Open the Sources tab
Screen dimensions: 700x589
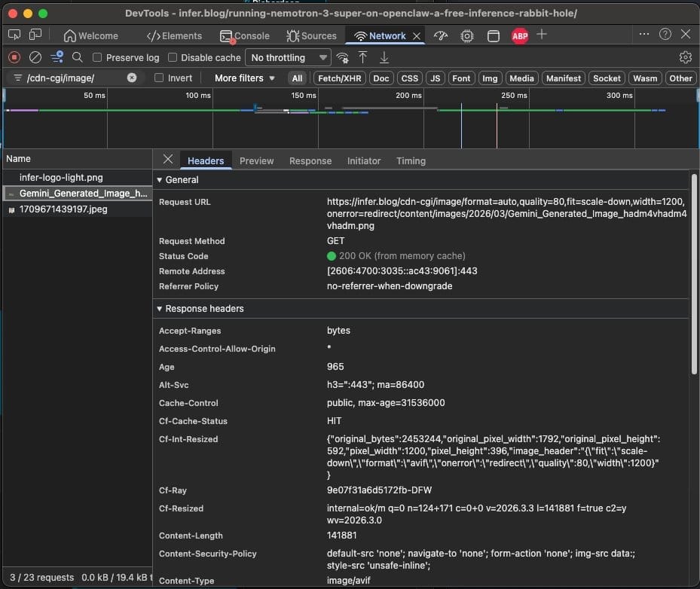click(312, 35)
